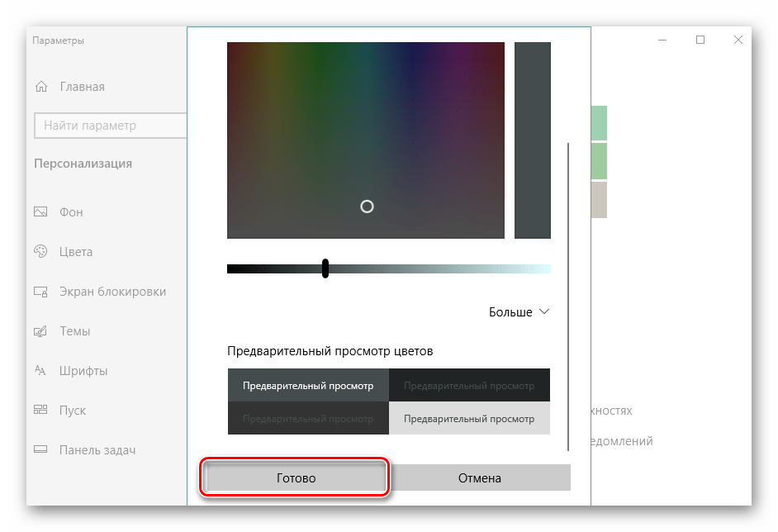778x532 pixels.
Task: Click the Темы brush icon
Action: click(40, 331)
